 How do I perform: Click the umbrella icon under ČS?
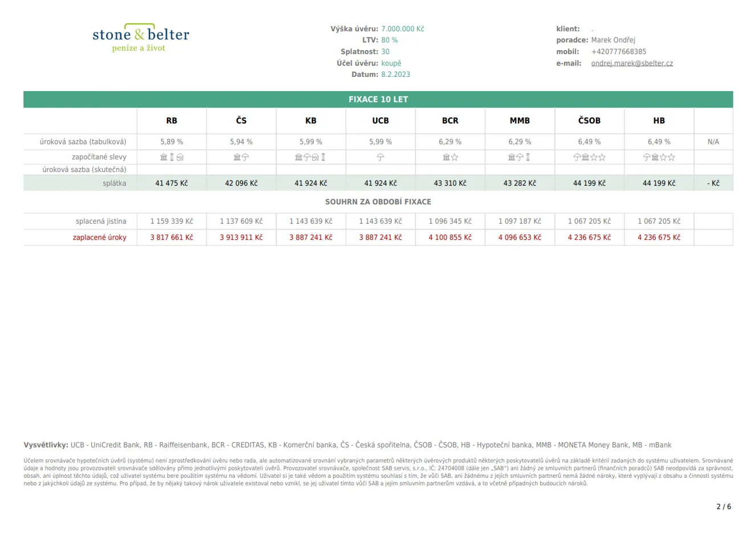coord(246,157)
